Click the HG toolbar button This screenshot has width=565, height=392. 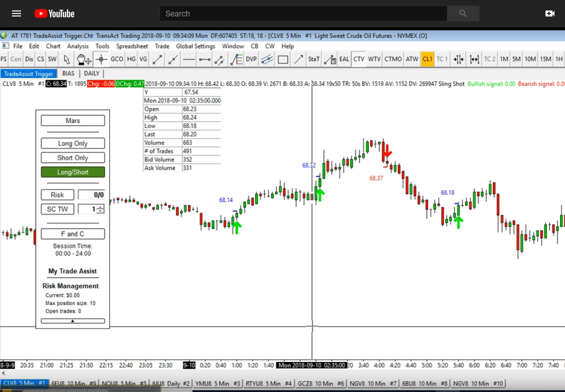point(131,59)
